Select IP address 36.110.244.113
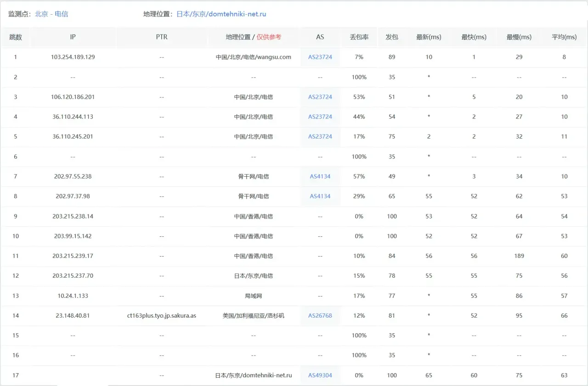The image size is (588, 386). coord(73,117)
